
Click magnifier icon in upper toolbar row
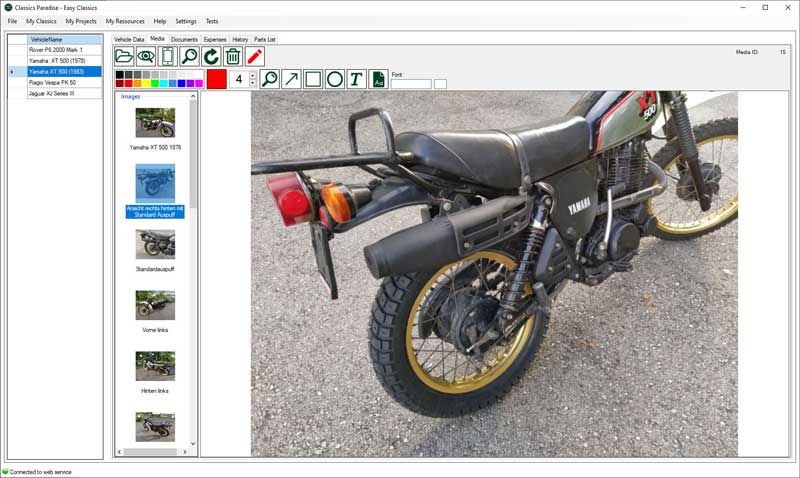189,56
